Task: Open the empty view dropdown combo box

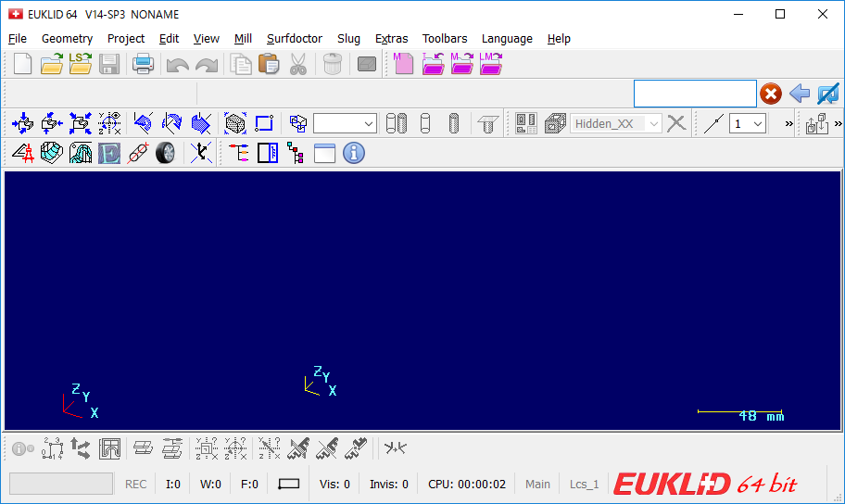Action: (345, 123)
